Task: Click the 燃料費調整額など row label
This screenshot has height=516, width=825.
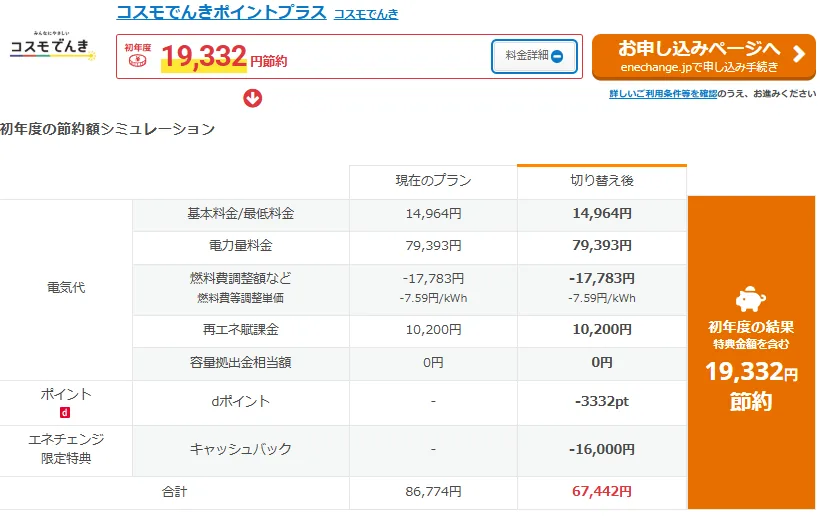Action: tap(240, 278)
